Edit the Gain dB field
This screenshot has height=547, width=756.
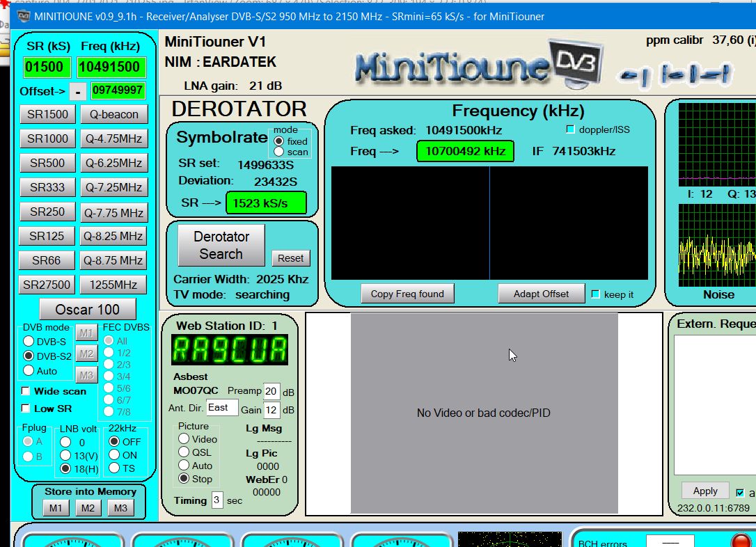pos(271,410)
